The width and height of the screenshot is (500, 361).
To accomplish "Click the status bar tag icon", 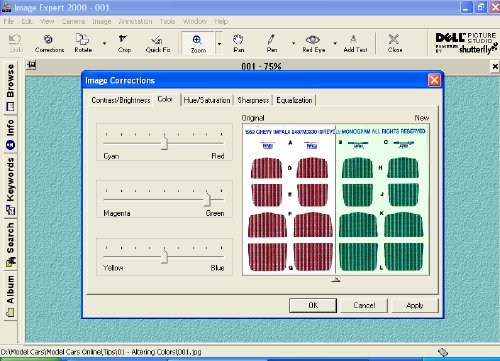I will pyautogui.click(x=443, y=352).
